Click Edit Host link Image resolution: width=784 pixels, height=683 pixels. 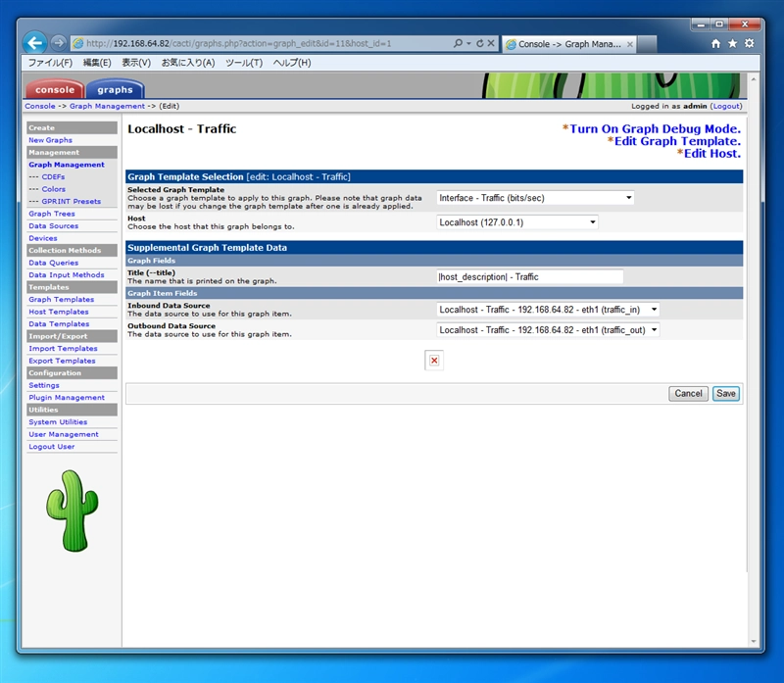click(712, 154)
